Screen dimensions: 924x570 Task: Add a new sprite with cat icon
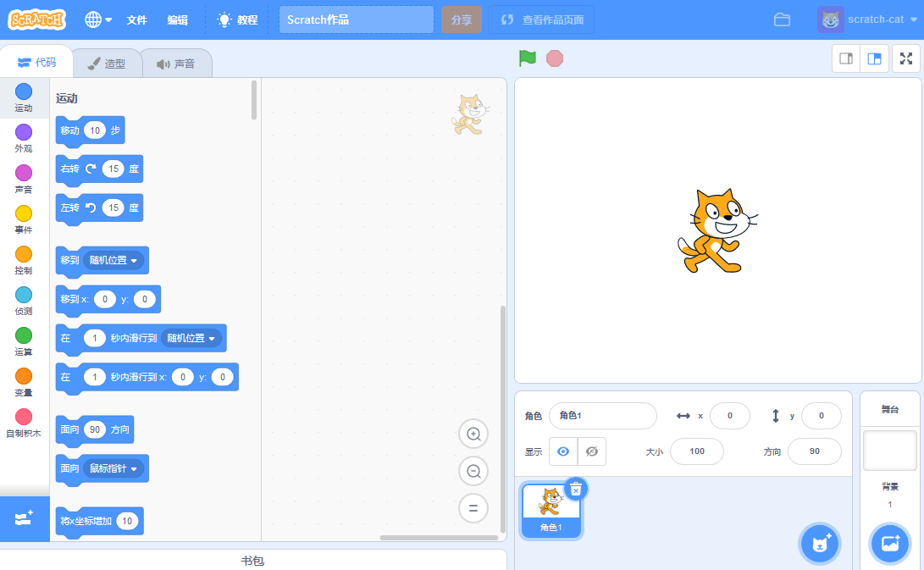click(819, 543)
